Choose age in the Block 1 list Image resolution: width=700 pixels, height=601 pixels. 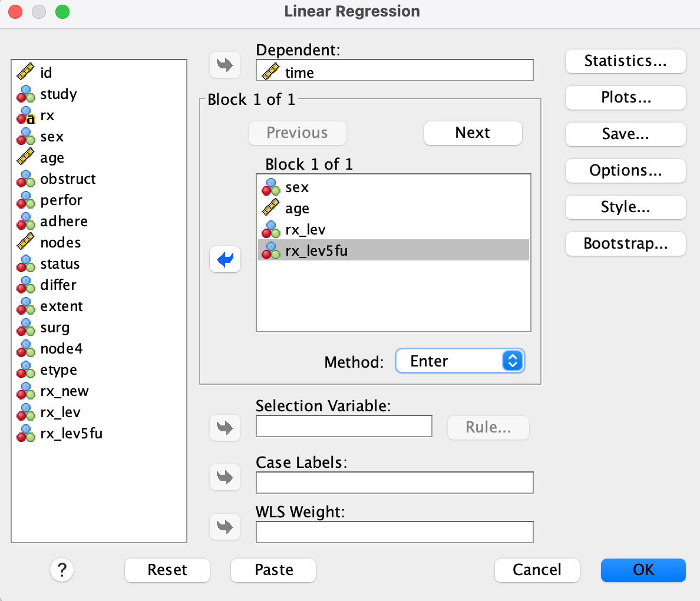click(297, 209)
